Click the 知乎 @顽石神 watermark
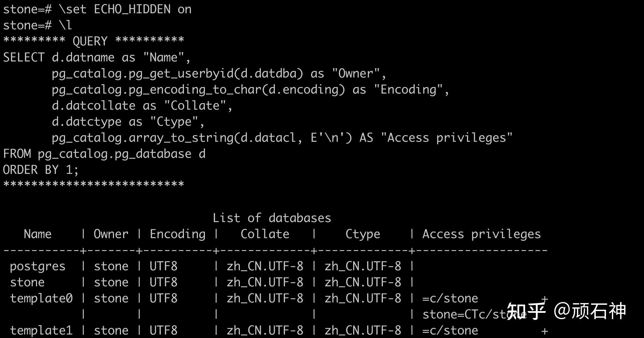Screen dimensions: 644x338 tap(566, 311)
